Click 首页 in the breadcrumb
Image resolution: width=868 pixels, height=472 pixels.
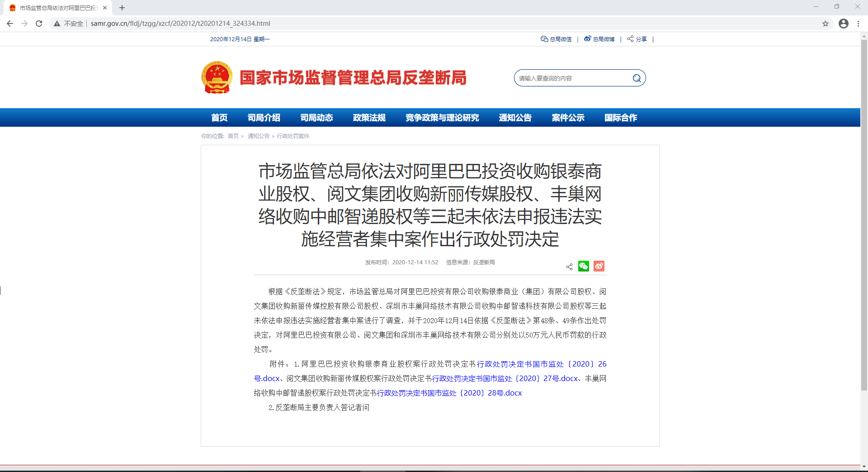(x=233, y=136)
